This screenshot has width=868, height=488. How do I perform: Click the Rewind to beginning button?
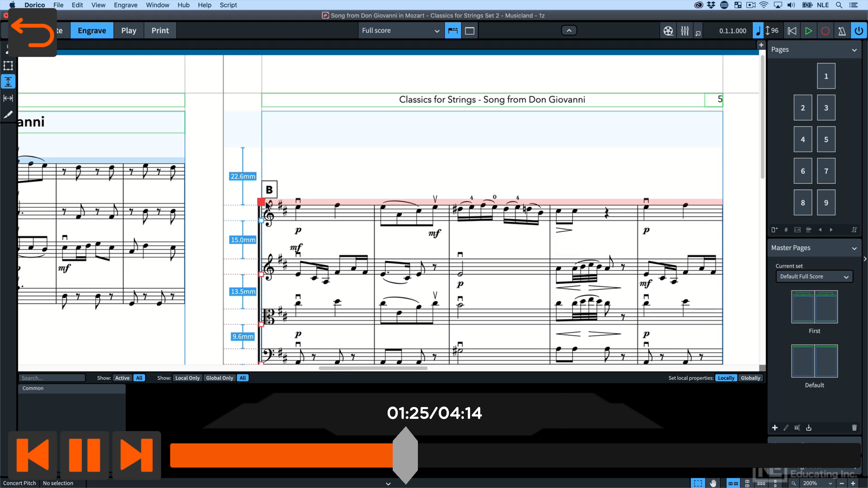(792, 31)
